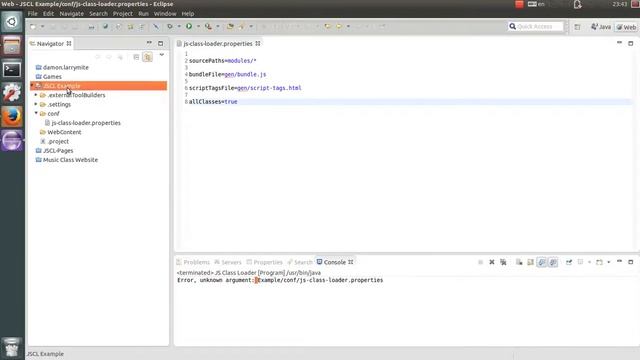Select js-class-loader.properties in Navigator tree

(x=86, y=123)
